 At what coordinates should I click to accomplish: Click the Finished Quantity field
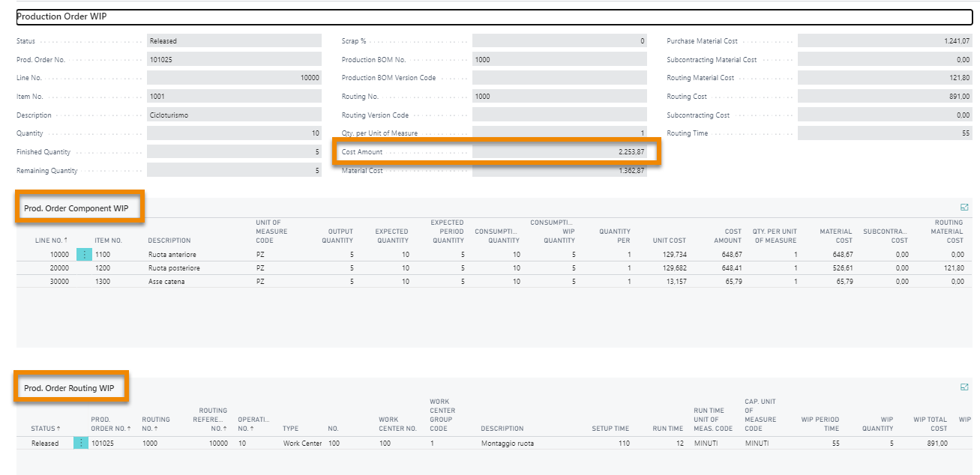(x=234, y=152)
